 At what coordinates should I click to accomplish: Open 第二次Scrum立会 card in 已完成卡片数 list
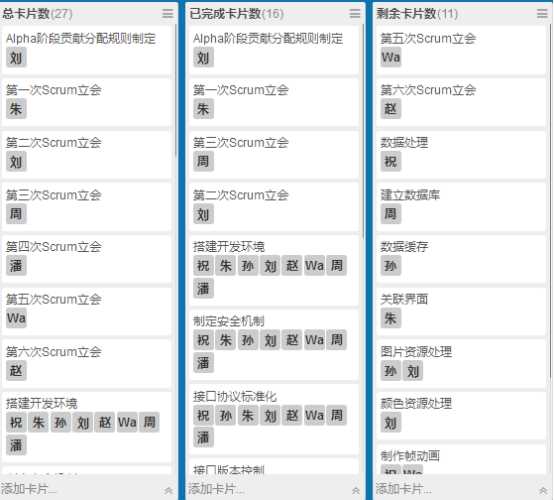[273, 206]
